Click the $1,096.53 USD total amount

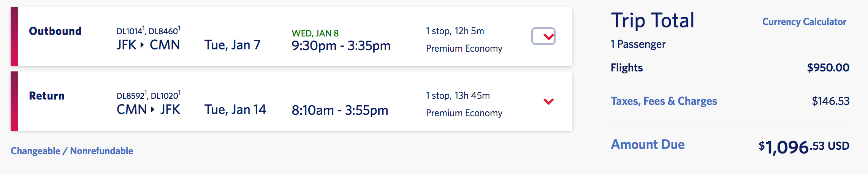click(804, 147)
